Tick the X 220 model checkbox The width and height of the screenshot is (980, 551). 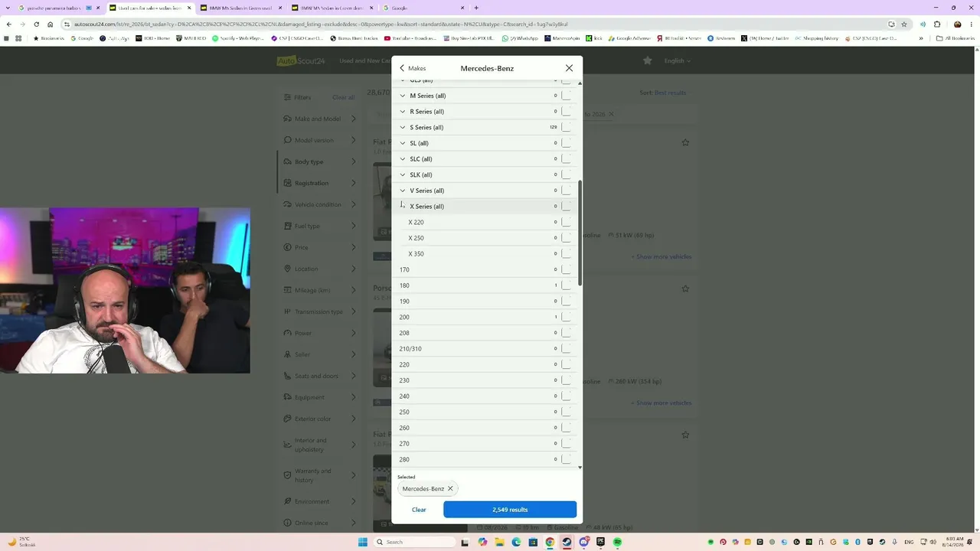(x=567, y=222)
